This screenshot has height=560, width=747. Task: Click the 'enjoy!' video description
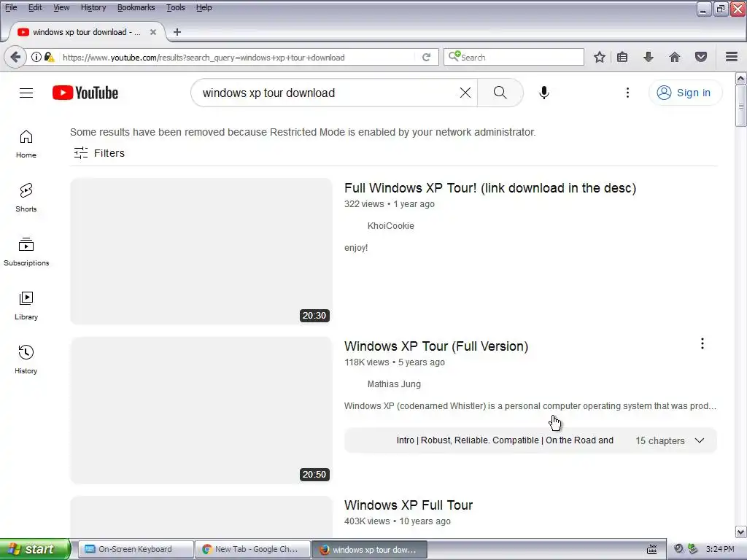[x=356, y=248]
